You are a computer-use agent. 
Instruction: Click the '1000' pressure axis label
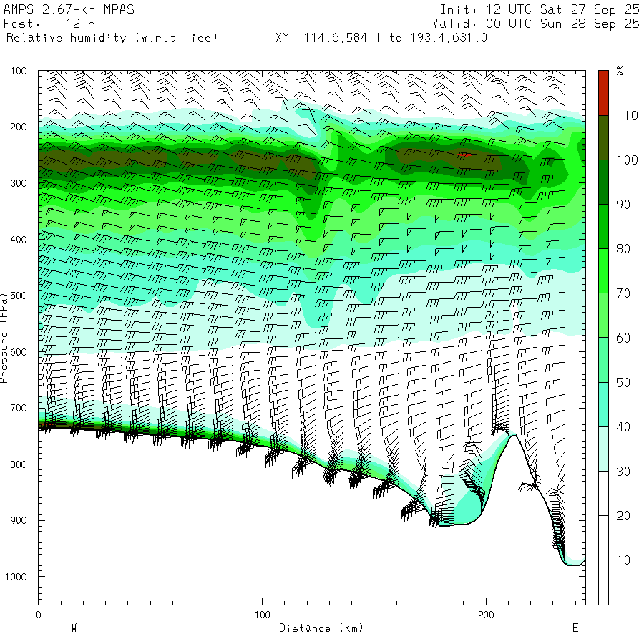pyautogui.click(x=16, y=577)
